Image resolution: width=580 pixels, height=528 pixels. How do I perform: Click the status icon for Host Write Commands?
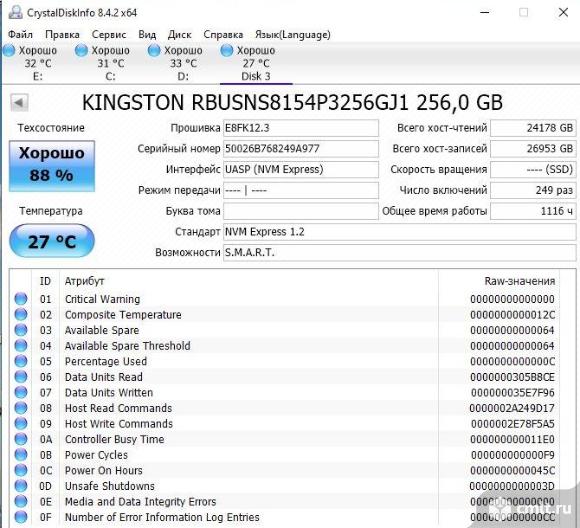coord(21,423)
